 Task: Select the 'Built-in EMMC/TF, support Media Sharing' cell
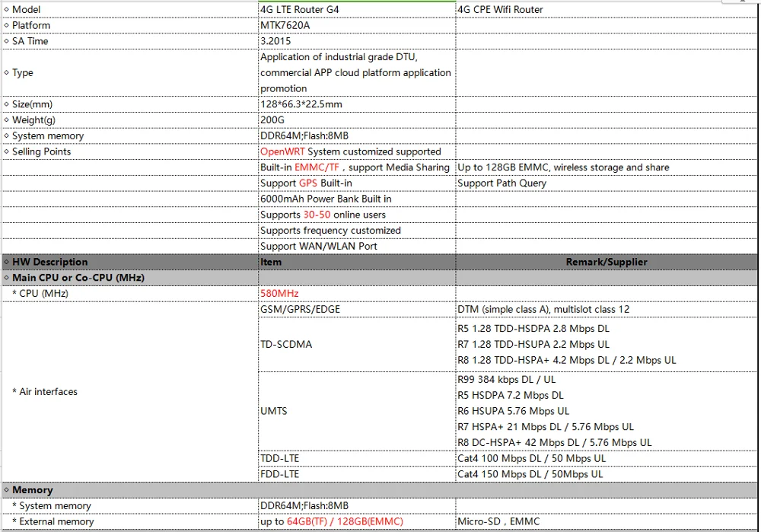click(357, 167)
